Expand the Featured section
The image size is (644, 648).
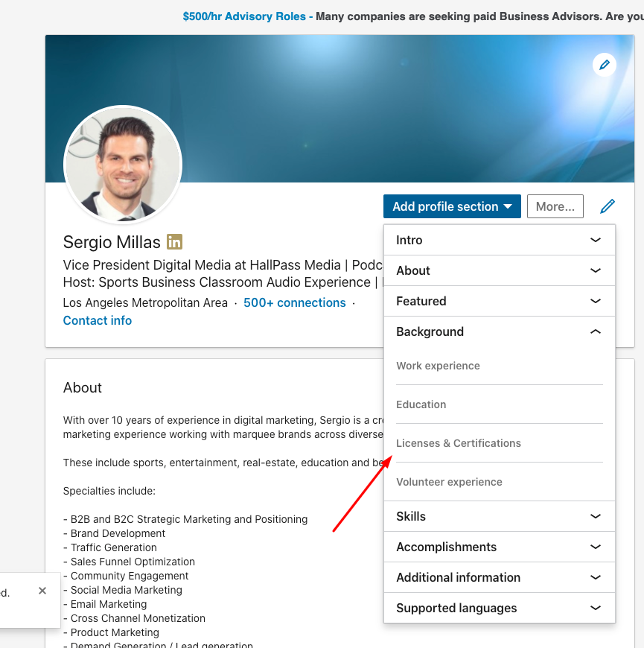(499, 301)
